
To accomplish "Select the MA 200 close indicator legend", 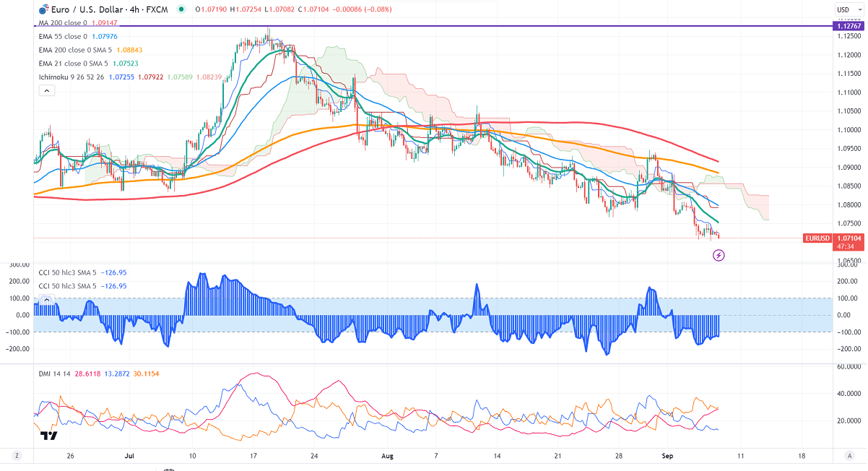I will [62, 23].
